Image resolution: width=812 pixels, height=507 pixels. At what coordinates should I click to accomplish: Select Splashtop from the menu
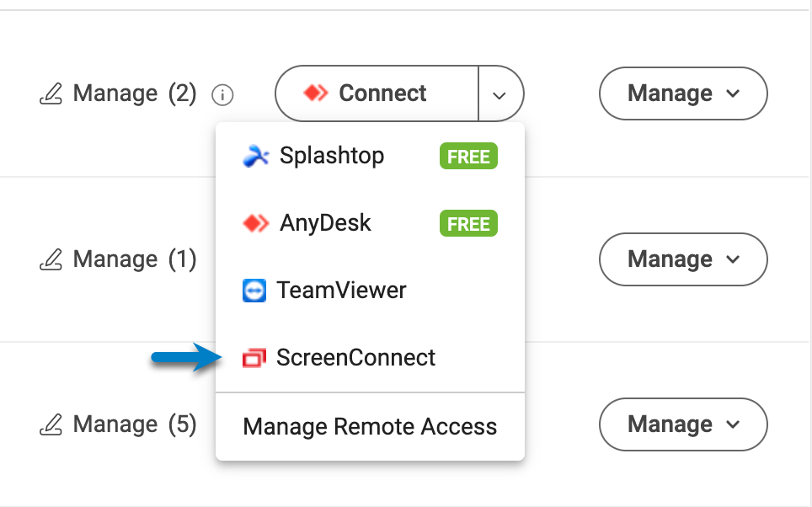pyautogui.click(x=332, y=156)
